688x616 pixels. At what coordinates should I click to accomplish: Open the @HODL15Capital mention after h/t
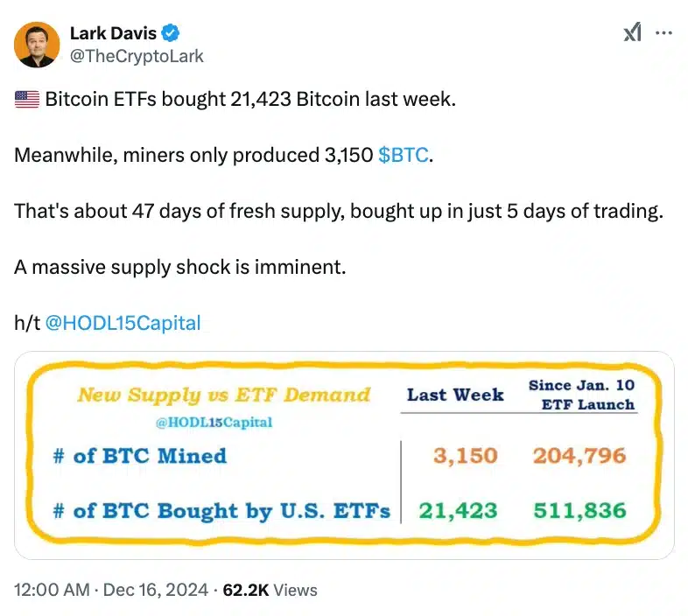[x=123, y=323]
